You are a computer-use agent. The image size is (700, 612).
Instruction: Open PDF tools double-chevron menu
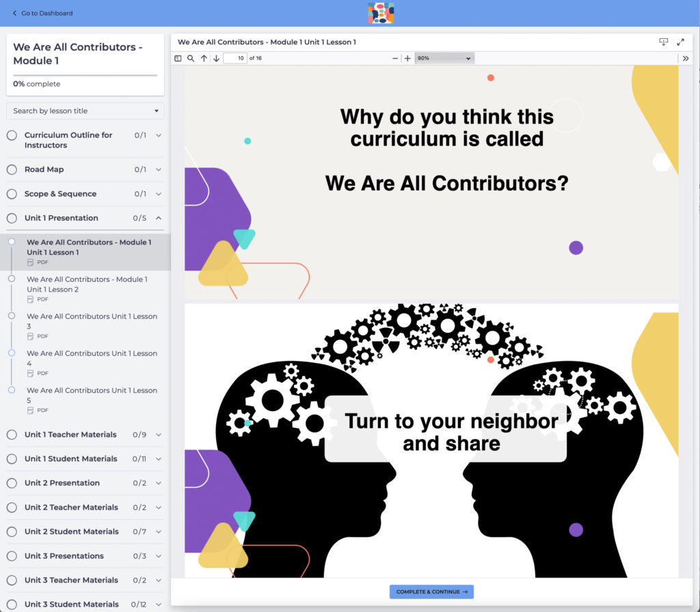click(686, 59)
